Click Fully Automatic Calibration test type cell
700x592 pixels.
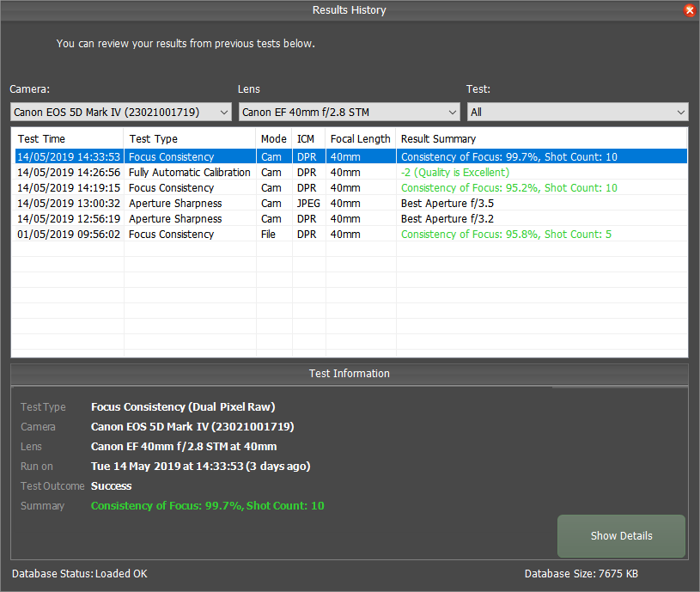point(190,173)
